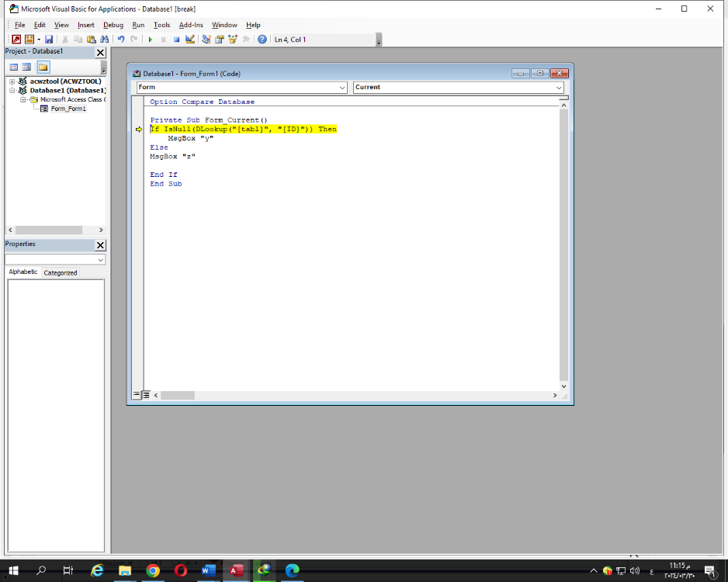This screenshot has width=728, height=582.
Task: Switch to the Alphabetic properties tab
Action: click(x=23, y=272)
